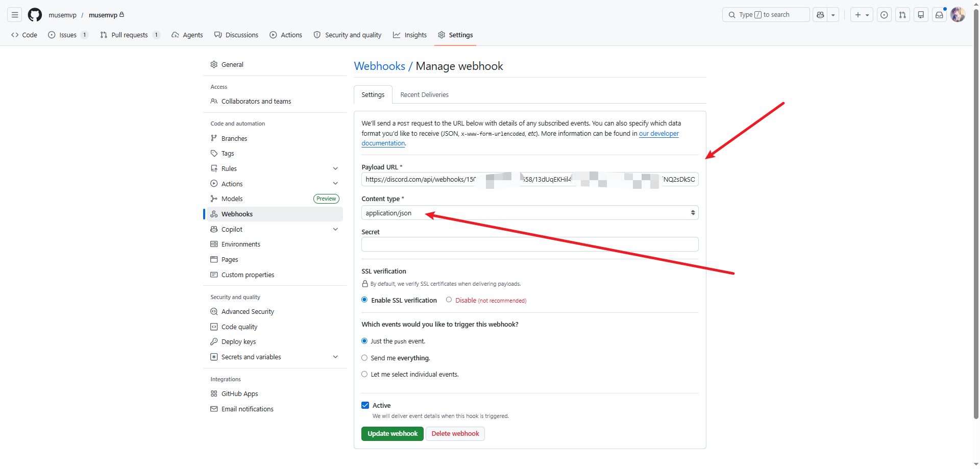Click the GitHub Octocat logo
Viewport: 980px width, 469px height.
(x=35, y=15)
